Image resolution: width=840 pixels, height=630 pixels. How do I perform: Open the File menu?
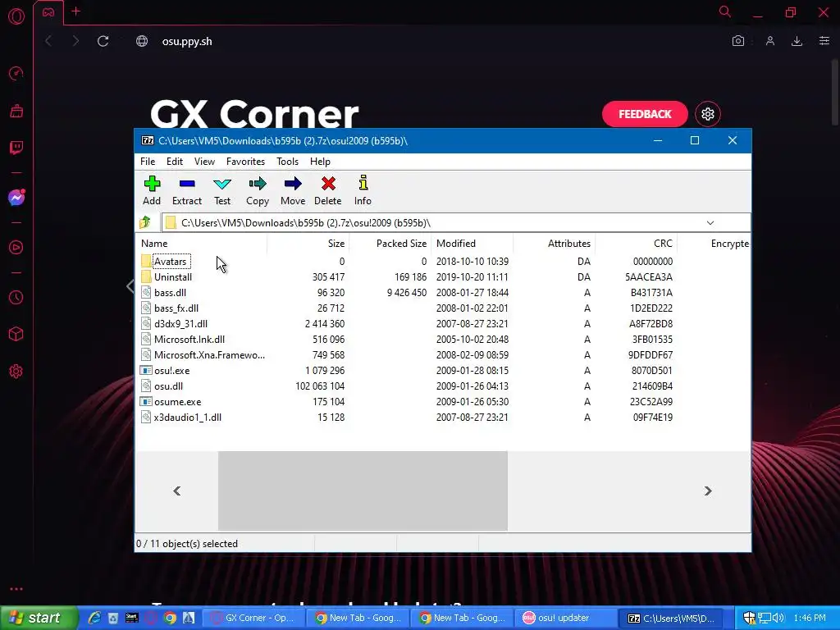click(x=148, y=162)
